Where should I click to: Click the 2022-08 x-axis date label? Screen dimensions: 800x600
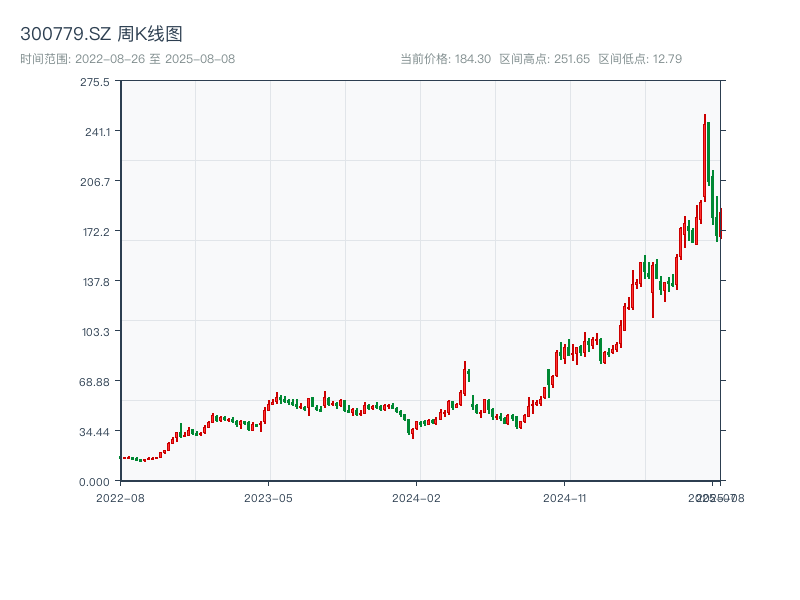tap(121, 497)
